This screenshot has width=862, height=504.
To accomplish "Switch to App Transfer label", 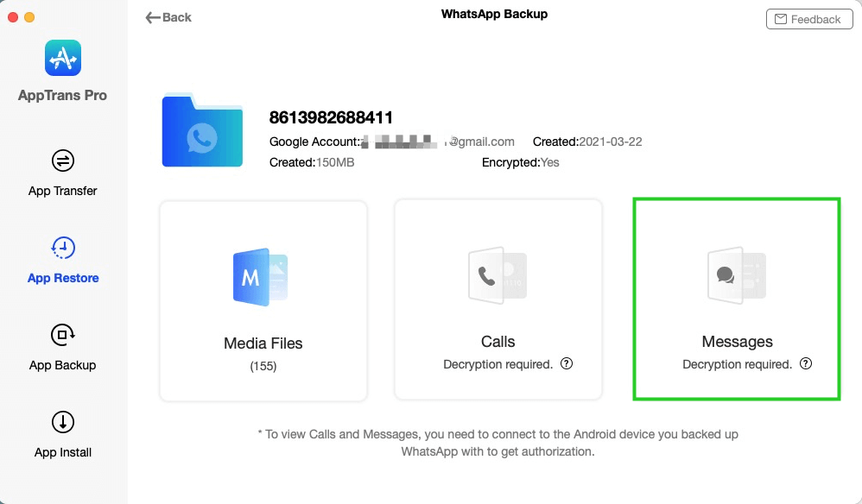I will (x=63, y=191).
